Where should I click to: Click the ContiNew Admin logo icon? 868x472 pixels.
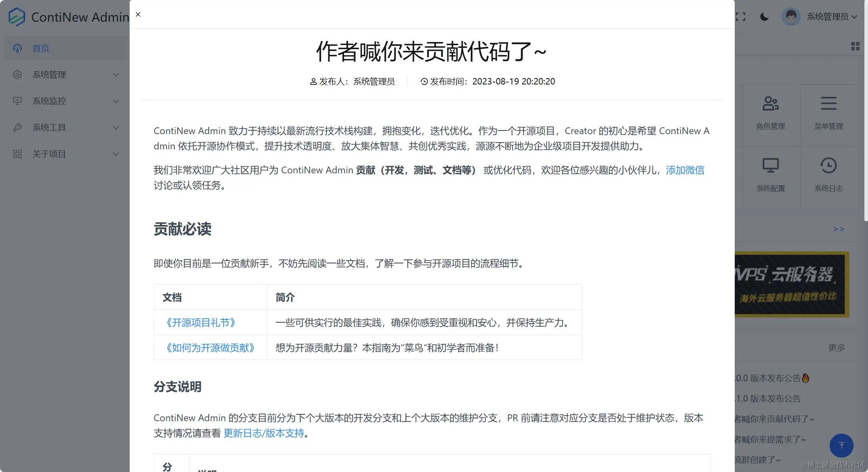pos(17,16)
